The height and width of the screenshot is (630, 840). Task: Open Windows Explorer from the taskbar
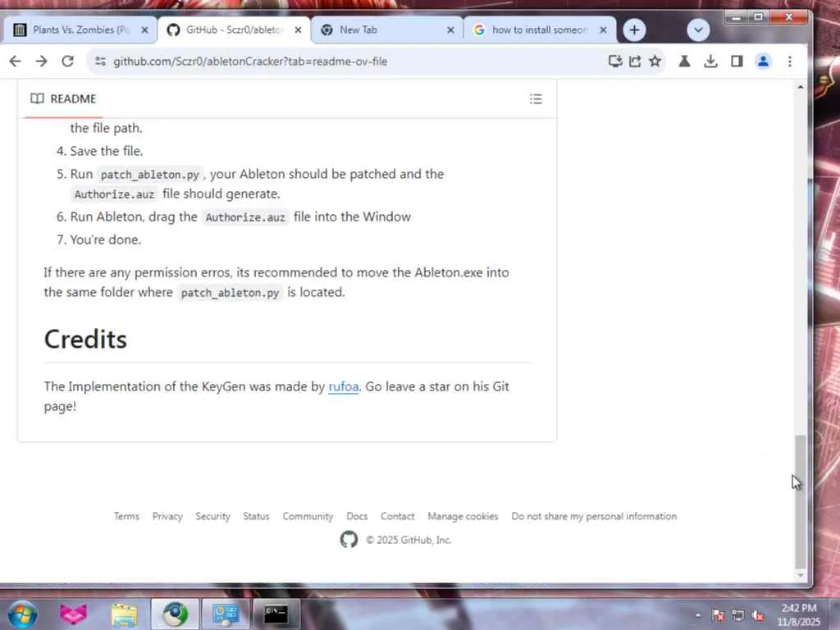[x=125, y=614]
